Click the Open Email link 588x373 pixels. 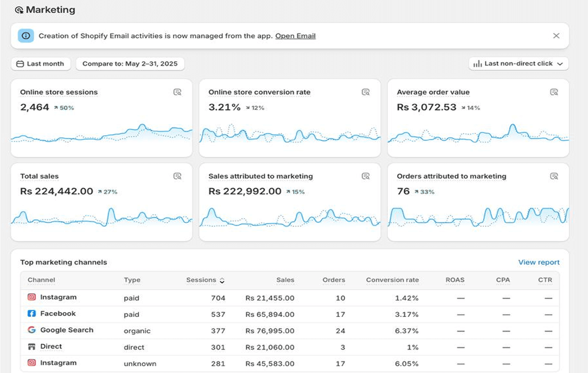tap(295, 36)
